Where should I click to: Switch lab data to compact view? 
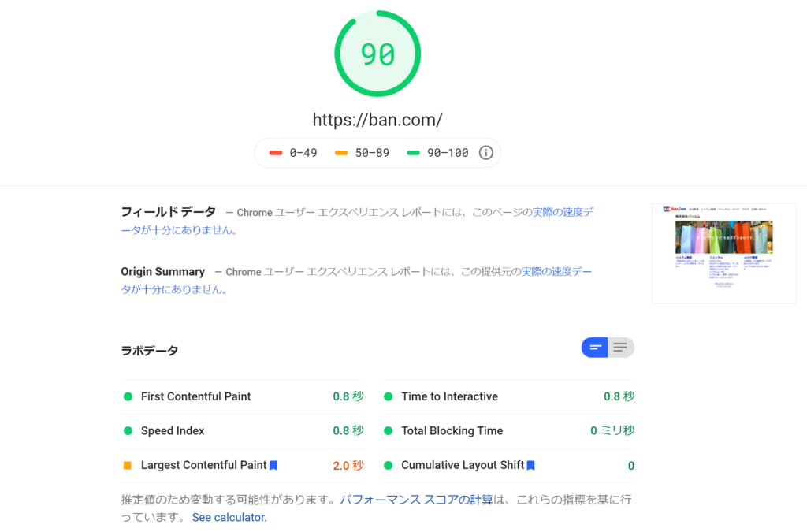[x=595, y=348]
